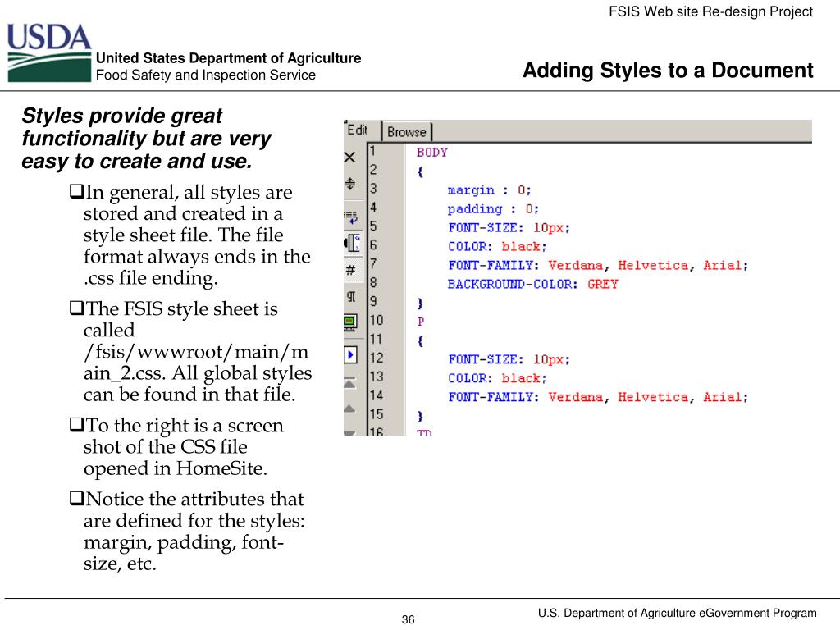Toggle line numbers with the # icon
Screen dimensions: 840x630
pyautogui.click(x=350, y=270)
